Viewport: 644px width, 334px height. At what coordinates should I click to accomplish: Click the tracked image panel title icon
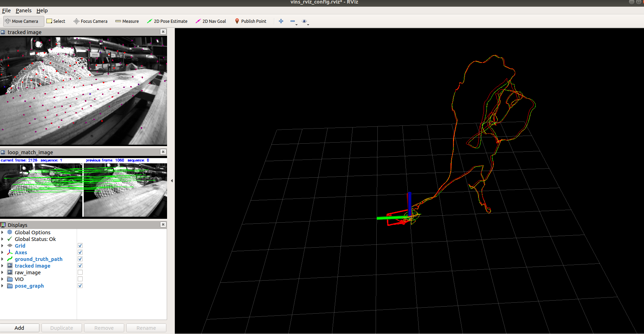(3, 32)
